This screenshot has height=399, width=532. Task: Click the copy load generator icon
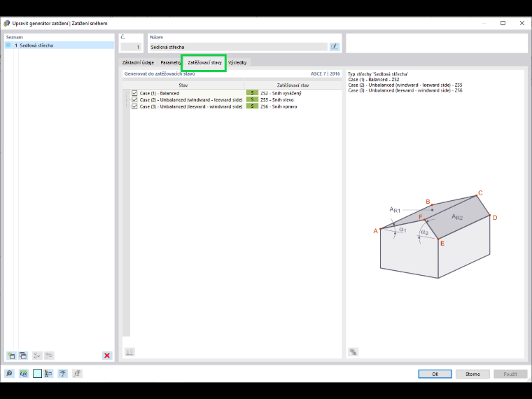(23, 356)
